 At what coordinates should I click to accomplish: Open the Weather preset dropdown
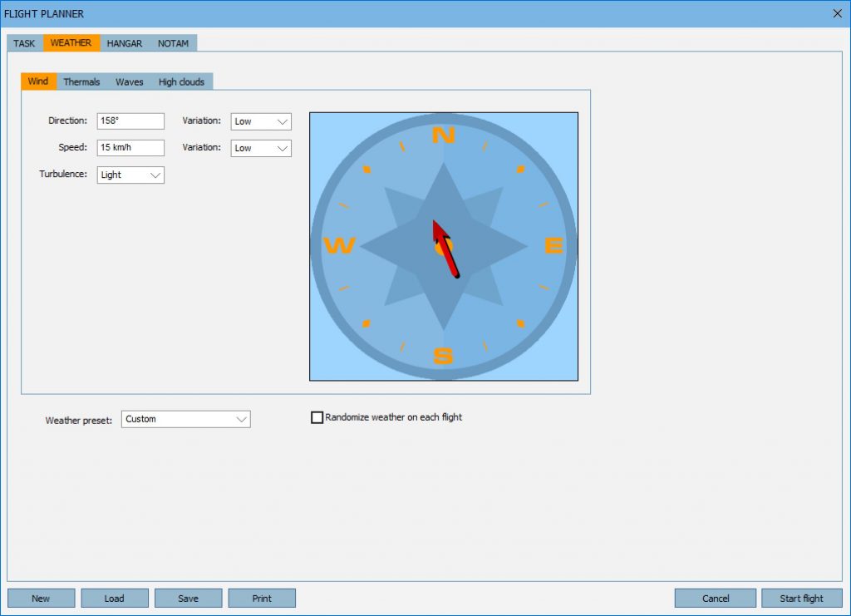pyautogui.click(x=185, y=419)
